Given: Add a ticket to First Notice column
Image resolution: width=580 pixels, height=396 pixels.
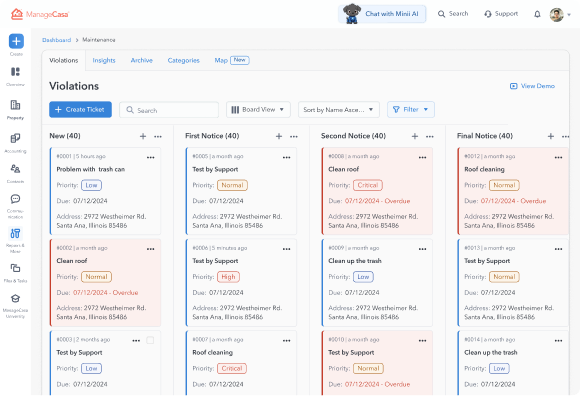Looking at the screenshot, I should pos(279,136).
